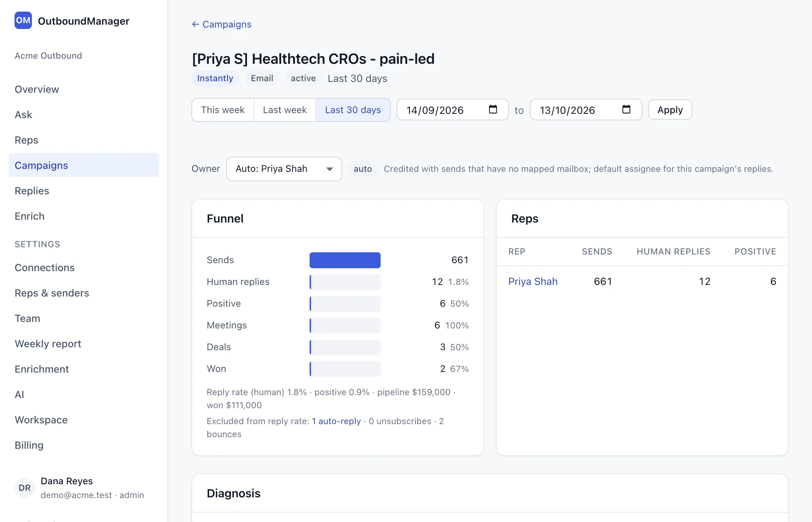
Task: Click the DR user avatar
Action: [25, 488]
